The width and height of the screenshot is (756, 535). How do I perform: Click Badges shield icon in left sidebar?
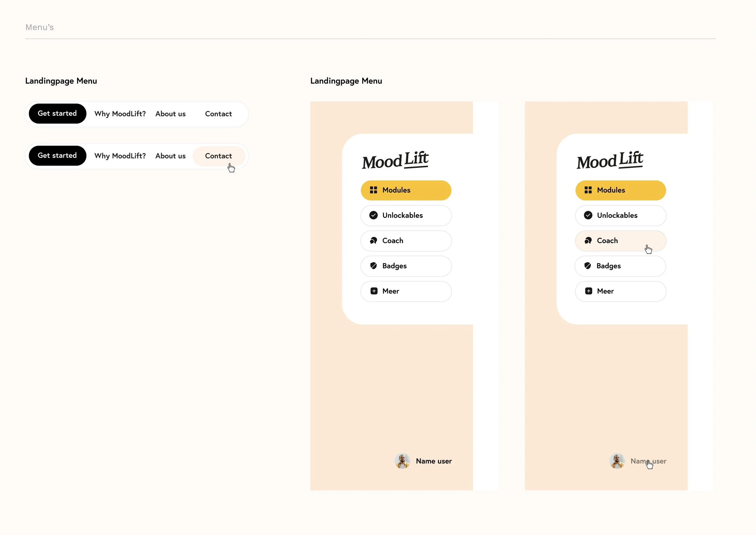[373, 266]
